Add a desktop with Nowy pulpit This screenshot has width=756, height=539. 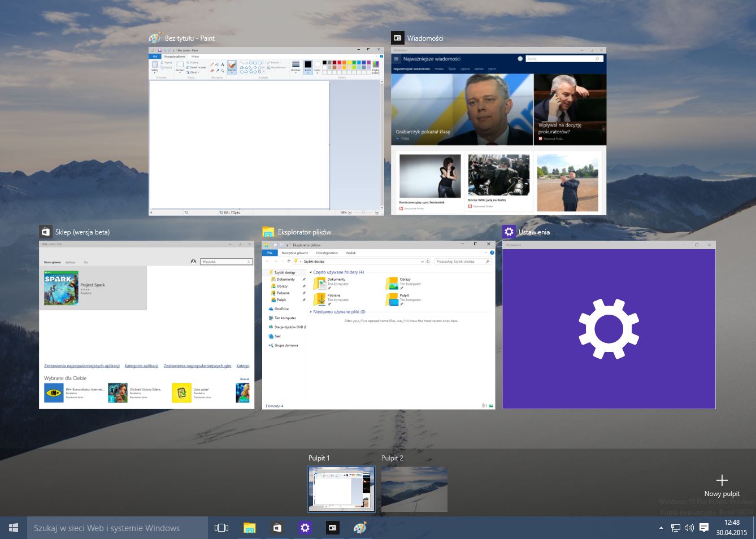pos(722,486)
